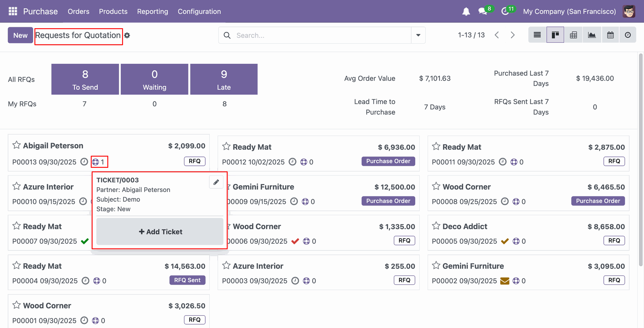Screen dimensions: 644x328
Task: Click the Add Ticket button
Action: pos(160,232)
